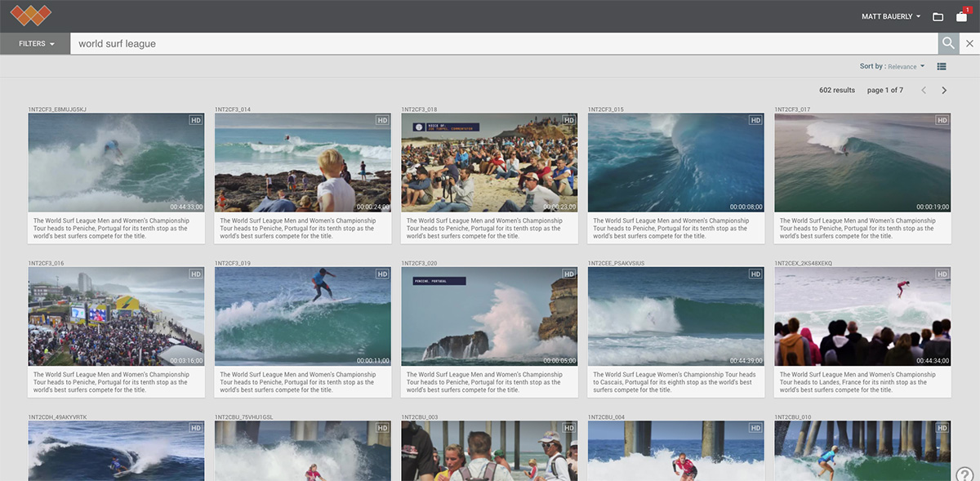This screenshot has width=980, height=481.
Task: Click the search field with 'world surf league'
Action: point(504,43)
